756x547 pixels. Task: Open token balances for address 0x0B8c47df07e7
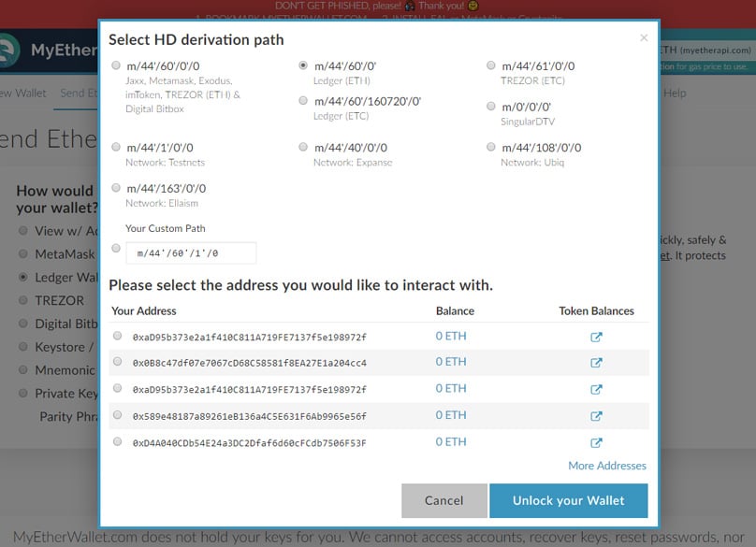point(596,363)
